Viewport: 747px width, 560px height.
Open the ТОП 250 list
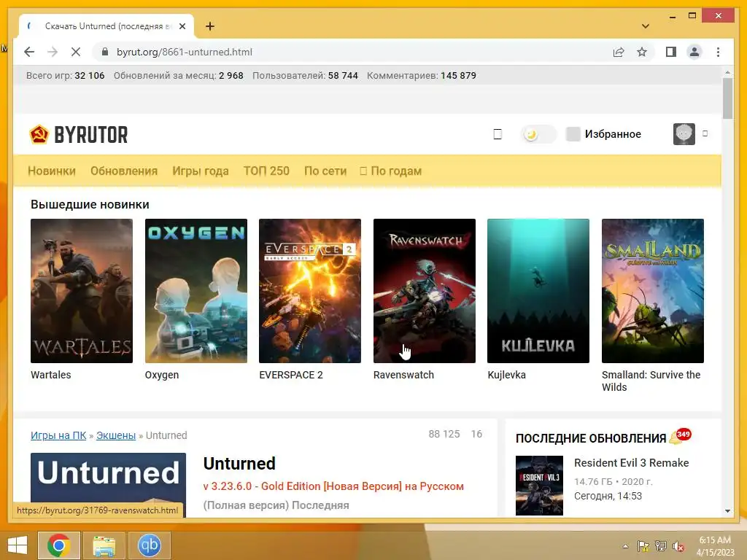click(266, 171)
